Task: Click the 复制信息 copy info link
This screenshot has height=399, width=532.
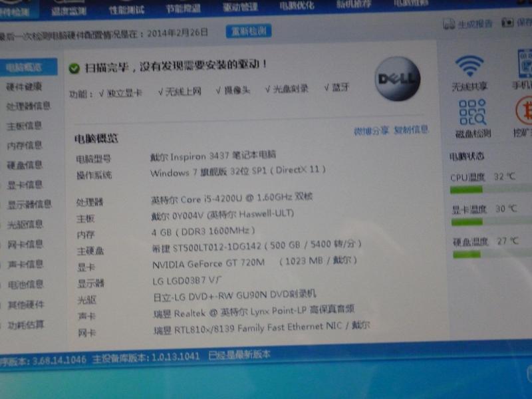Action: tap(411, 130)
